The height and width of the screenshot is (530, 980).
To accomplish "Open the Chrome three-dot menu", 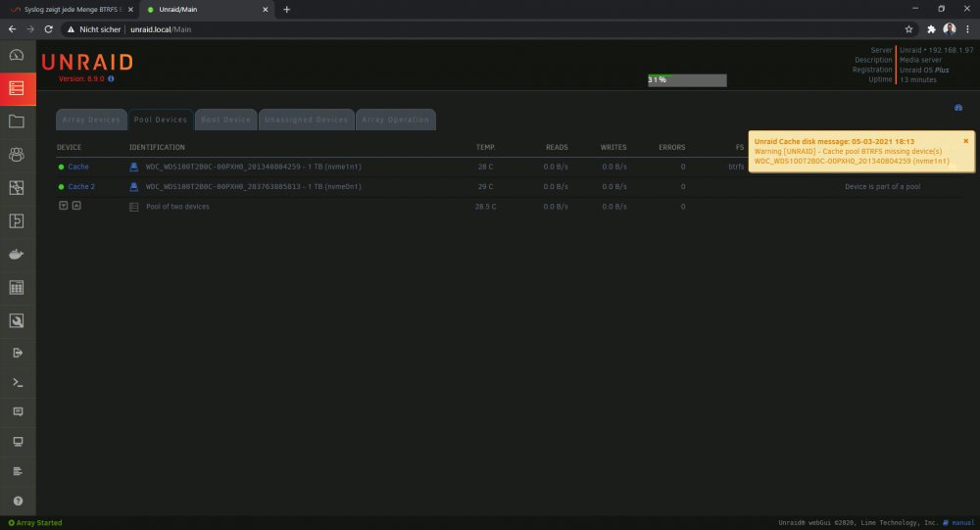I will click(967, 29).
